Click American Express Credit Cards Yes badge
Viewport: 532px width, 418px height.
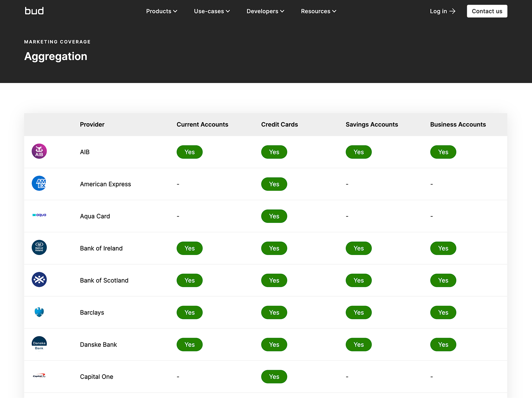274,184
